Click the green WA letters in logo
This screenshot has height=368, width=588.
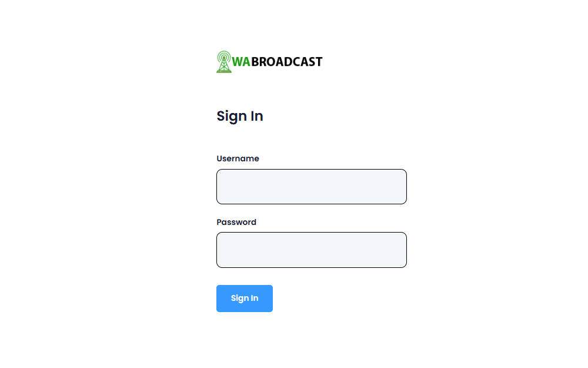pos(241,62)
